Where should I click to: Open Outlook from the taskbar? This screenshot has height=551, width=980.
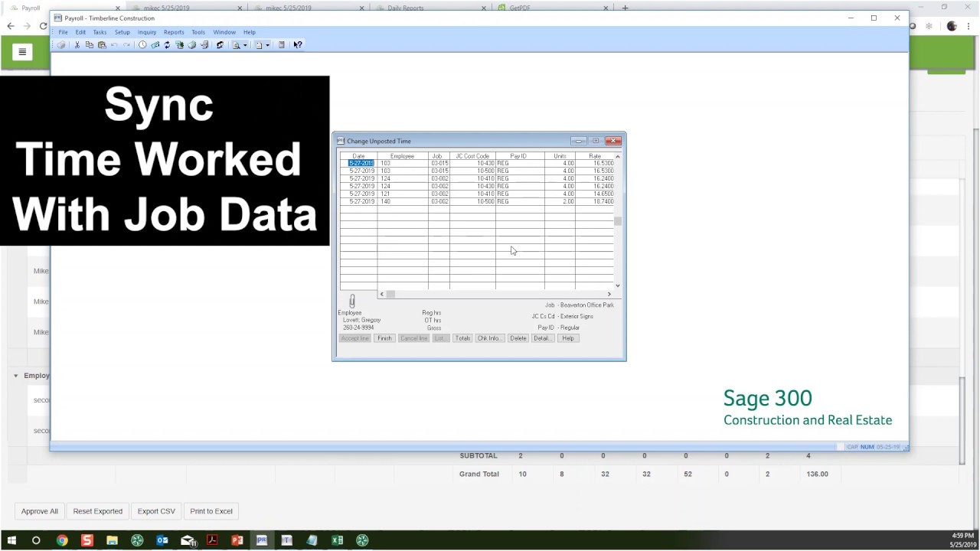point(162,540)
